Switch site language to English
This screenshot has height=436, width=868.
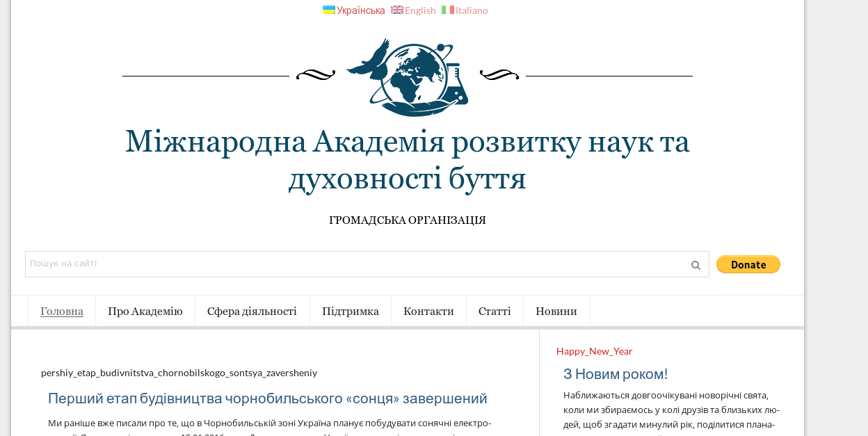point(420,10)
